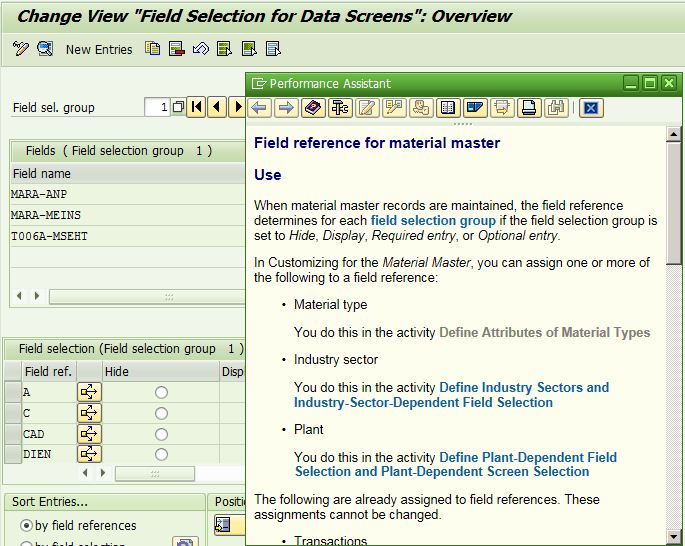This screenshot has height=546, width=685.
Task: Click the Select All icon
Action: [225, 48]
